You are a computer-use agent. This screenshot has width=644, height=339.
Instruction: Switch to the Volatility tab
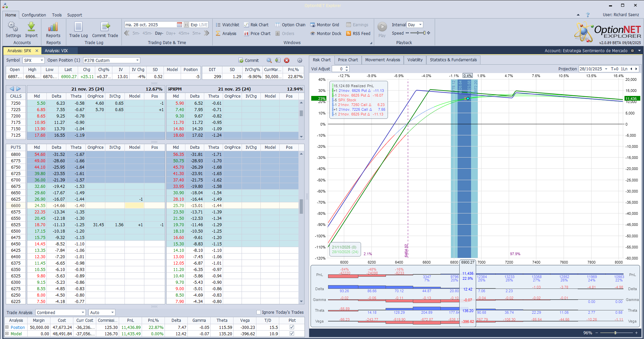pos(415,60)
